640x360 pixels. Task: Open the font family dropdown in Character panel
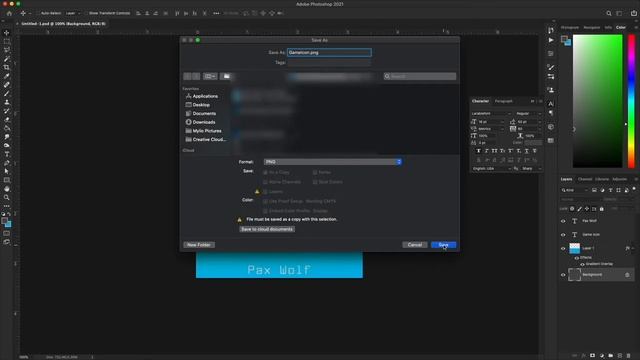(x=491, y=113)
